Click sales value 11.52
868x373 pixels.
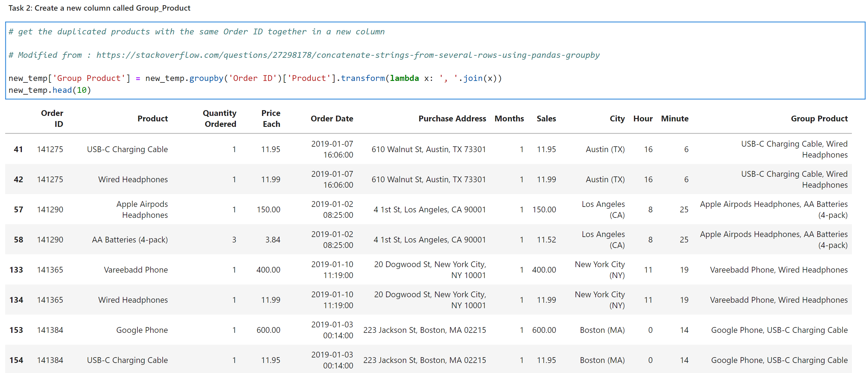[x=546, y=239]
